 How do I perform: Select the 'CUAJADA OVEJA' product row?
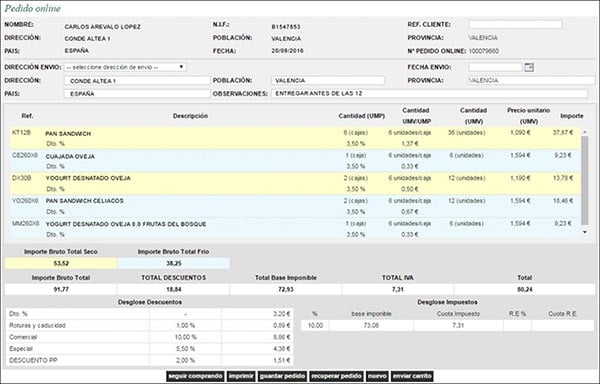[x=295, y=161]
